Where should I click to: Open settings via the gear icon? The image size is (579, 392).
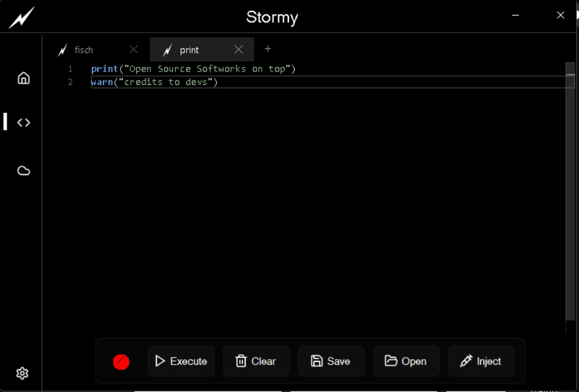coord(23,373)
